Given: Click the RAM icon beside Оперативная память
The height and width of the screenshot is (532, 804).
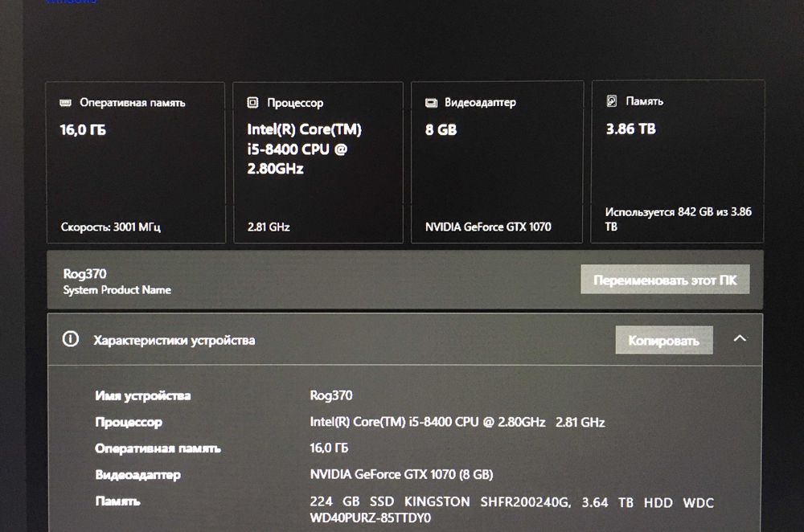Looking at the screenshot, I should [x=65, y=103].
